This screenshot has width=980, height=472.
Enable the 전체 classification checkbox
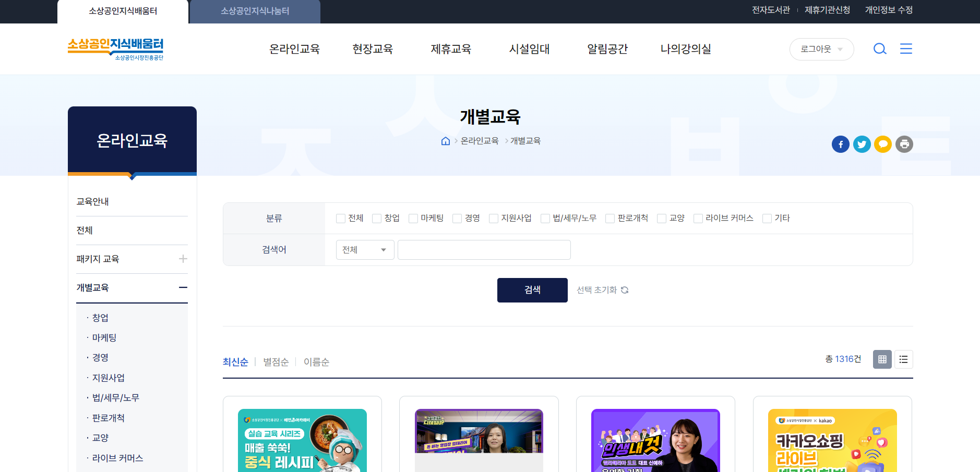pos(341,218)
